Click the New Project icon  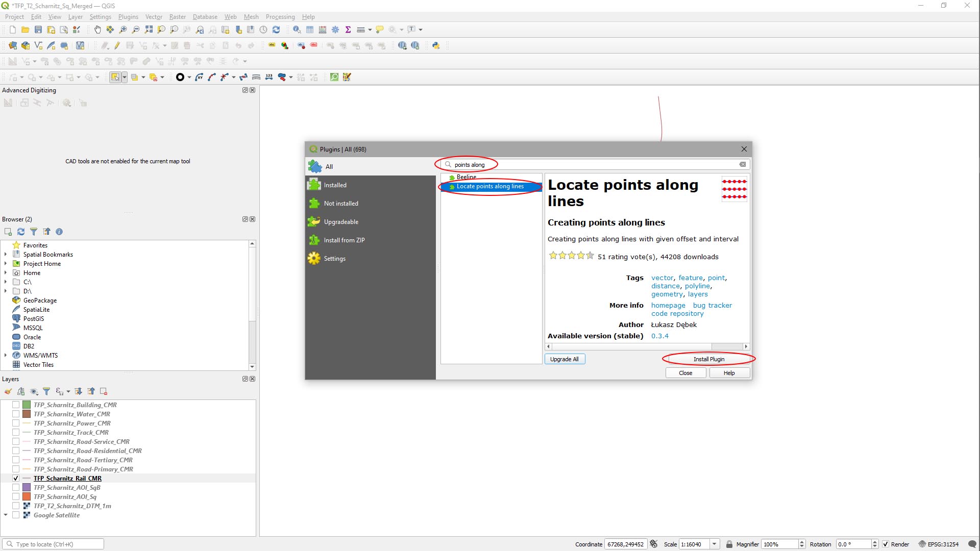point(13,30)
